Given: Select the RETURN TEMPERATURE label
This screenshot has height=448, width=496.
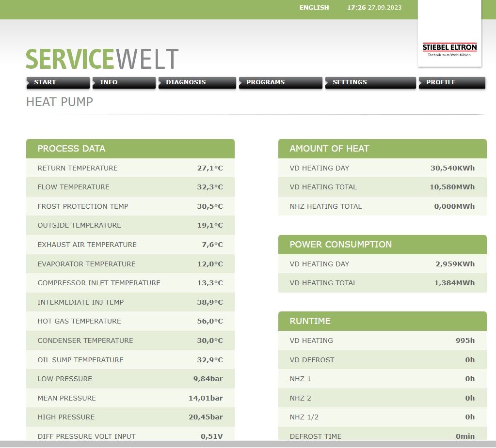Looking at the screenshot, I should [x=78, y=168].
